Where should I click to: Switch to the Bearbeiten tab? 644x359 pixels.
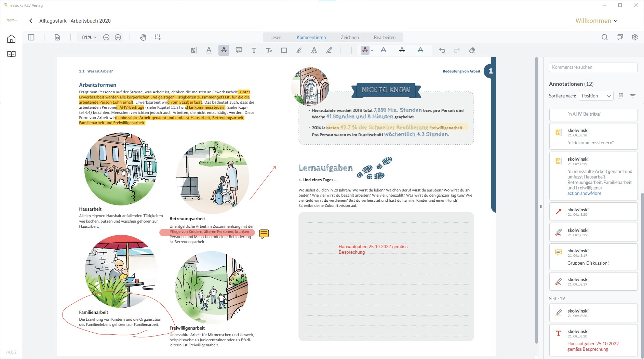(x=385, y=37)
